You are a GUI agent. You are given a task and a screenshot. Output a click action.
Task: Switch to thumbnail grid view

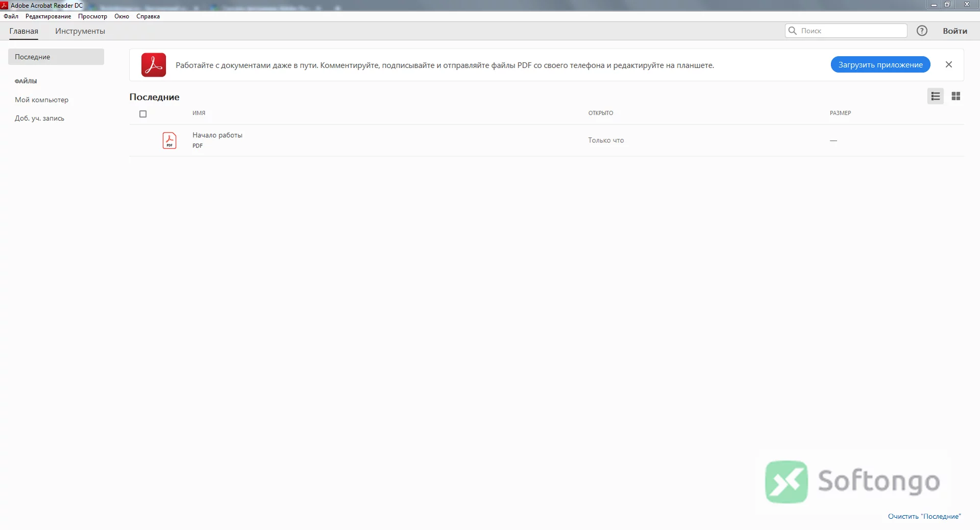coord(956,96)
